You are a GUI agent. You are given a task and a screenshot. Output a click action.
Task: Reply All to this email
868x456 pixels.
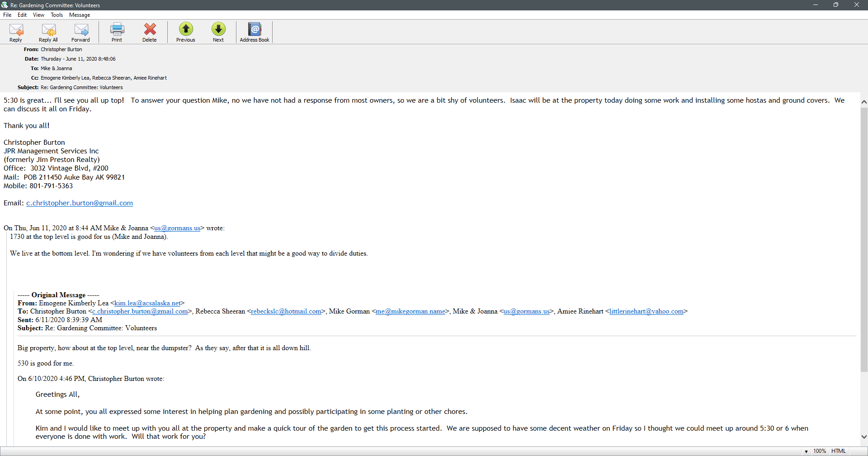tap(48, 32)
